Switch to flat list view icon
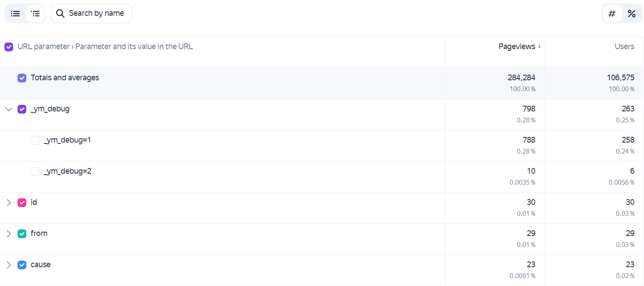The image size is (644, 286). point(15,14)
